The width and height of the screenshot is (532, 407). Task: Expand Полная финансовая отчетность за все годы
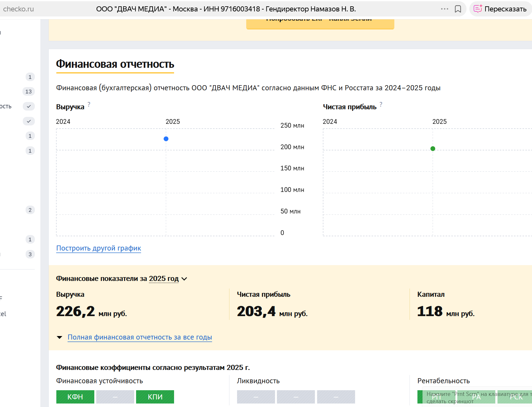140,337
